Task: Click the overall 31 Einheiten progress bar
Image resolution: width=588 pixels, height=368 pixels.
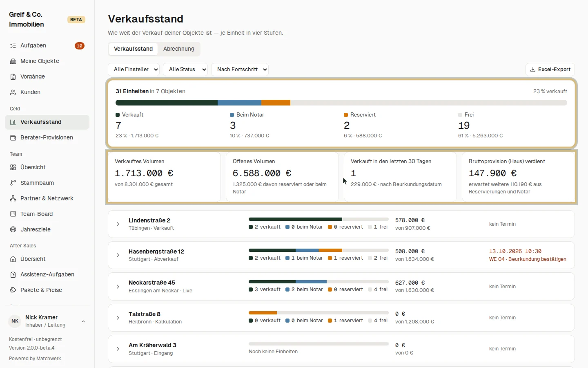Action: [x=341, y=103]
